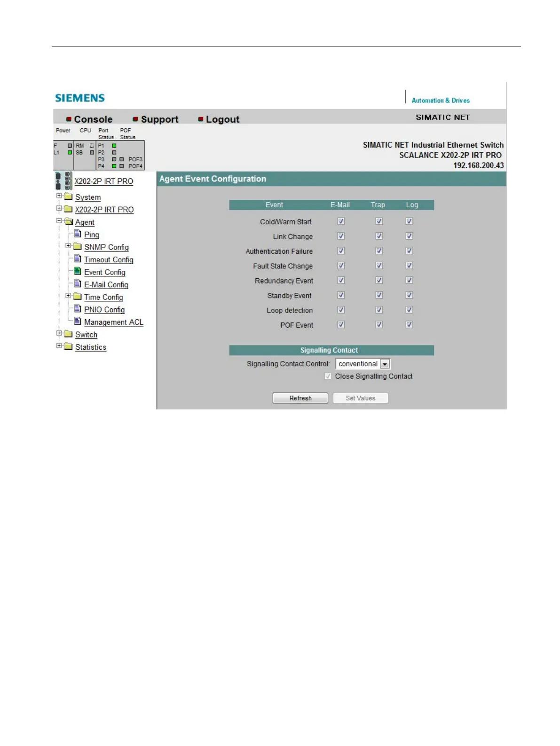Click the P2 port status LED

pos(114,152)
